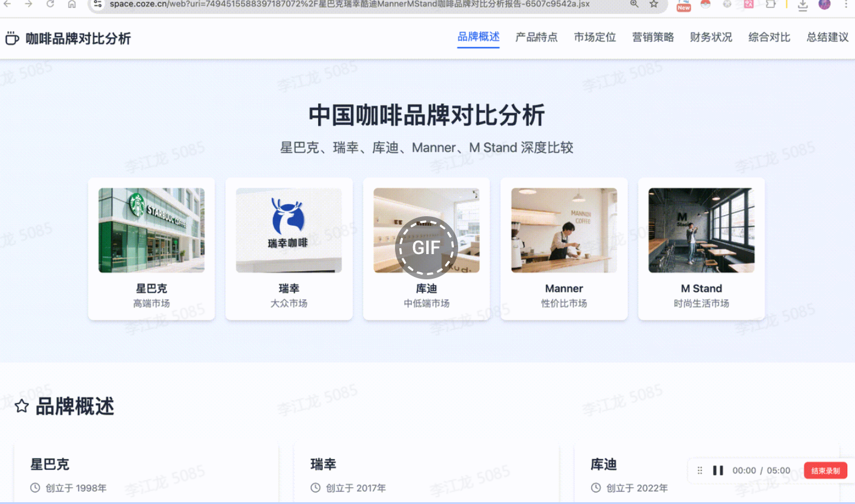Click the 咖啡品牌对比分析 site title
855x504 pixels.
[78, 38]
